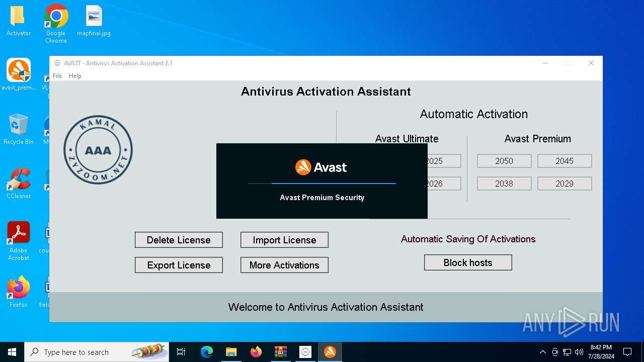Click 'Welcome to Antivirus Activation Assistant' status text
644x362 pixels.
point(326,307)
